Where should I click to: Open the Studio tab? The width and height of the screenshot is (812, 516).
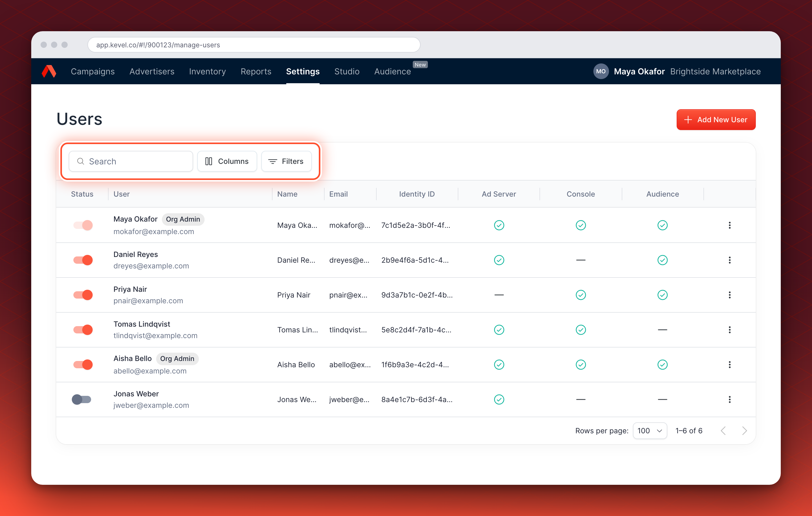pos(347,72)
